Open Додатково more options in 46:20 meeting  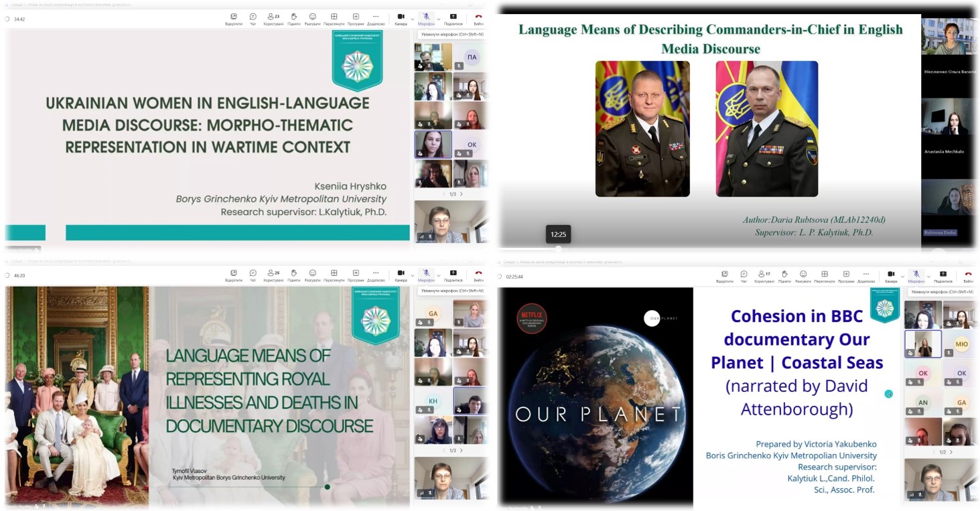[376, 275]
